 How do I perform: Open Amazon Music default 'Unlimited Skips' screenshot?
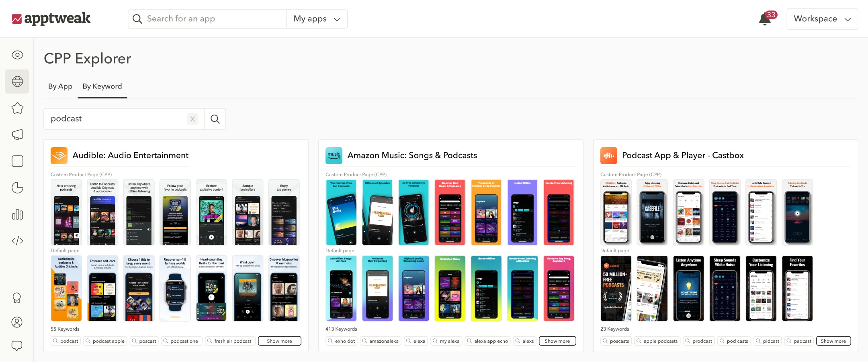tap(450, 288)
